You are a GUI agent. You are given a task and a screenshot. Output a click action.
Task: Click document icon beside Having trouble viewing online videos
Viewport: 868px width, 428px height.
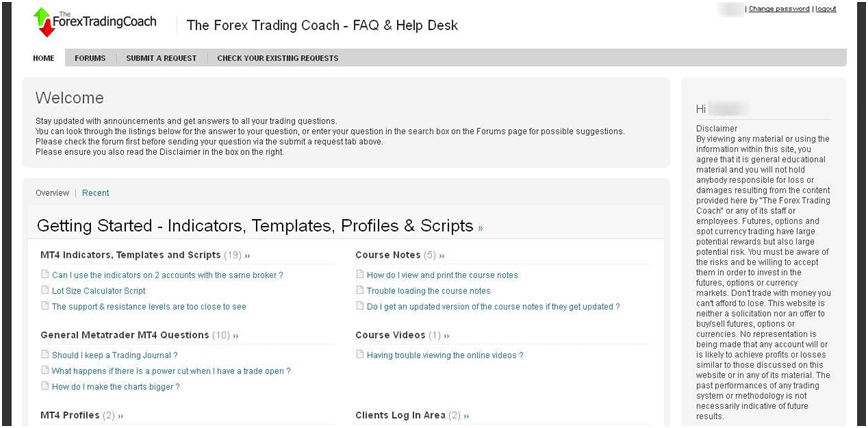pyautogui.click(x=360, y=355)
